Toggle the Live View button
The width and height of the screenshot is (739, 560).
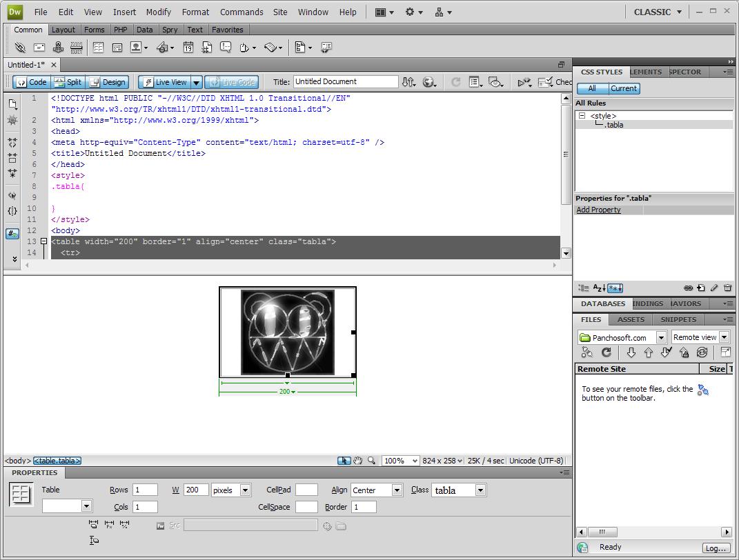pos(164,82)
